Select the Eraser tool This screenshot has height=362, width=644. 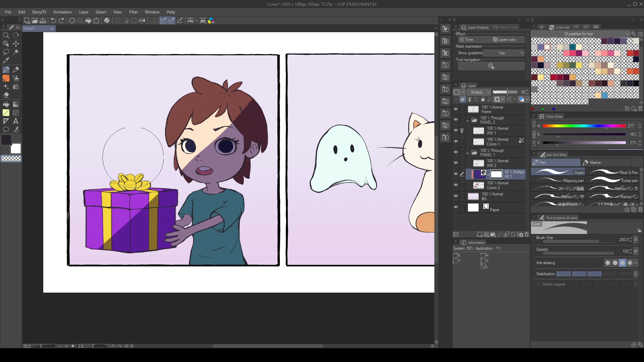click(x=6, y=95)
